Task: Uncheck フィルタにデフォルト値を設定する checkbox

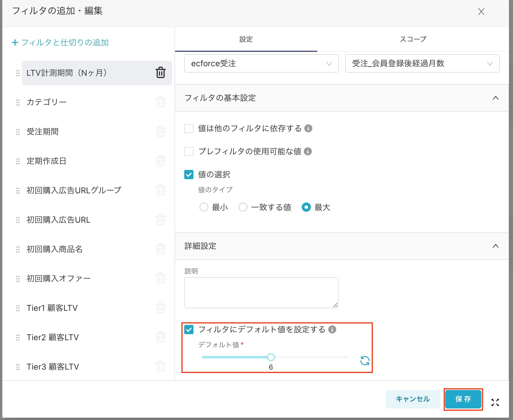Action: [x=189, y=330]
